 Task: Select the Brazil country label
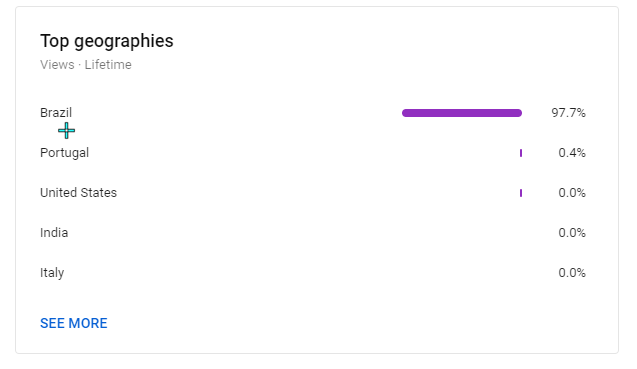tap(56, 113)
